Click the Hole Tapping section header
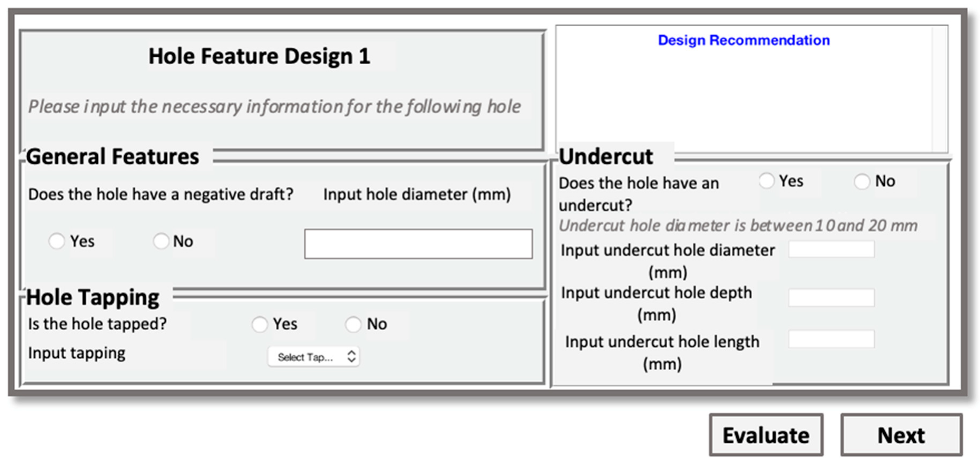 pos(93,297)
